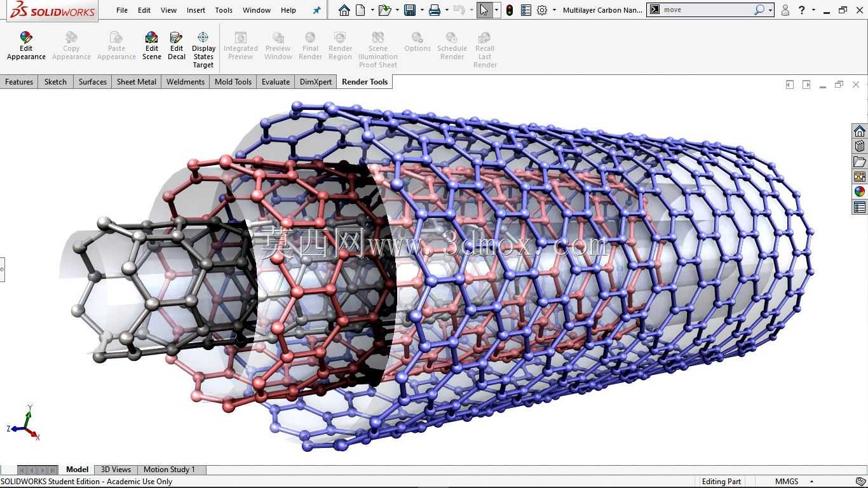Open Custom Properties in task pane
Image resolution: width=868 pixels, height=488 pixels.
pyautogui.click(x=860, y=207)
